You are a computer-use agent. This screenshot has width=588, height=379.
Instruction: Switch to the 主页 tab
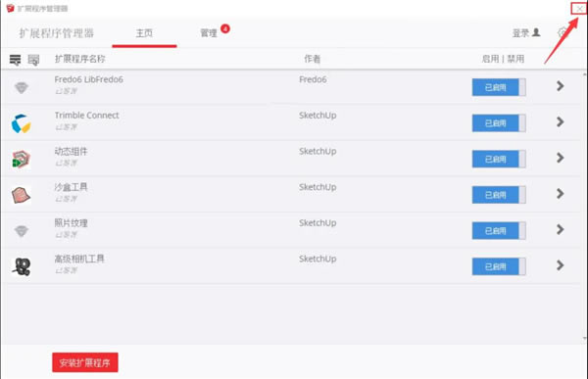[x=144, y=33]
